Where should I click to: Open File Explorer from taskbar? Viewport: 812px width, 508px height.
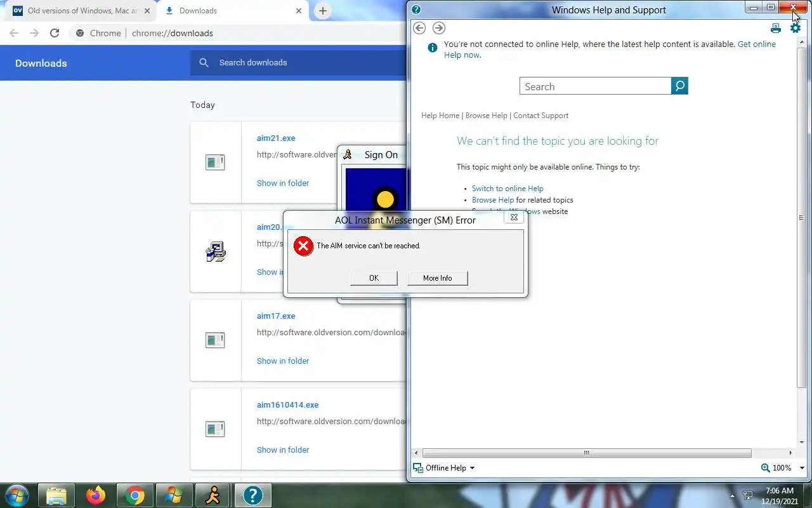[x=56, y=495]
